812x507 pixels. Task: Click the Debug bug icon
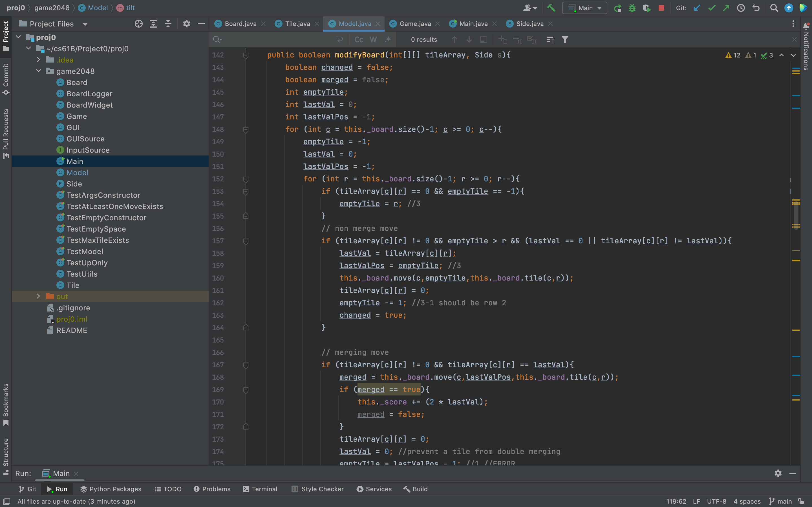[632, 8]
